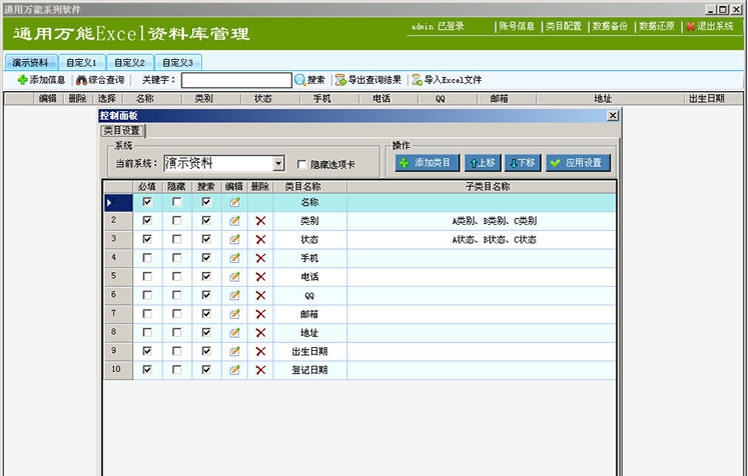Click the 关键字 search input field
748x476 pixels.
pos(237,80)
